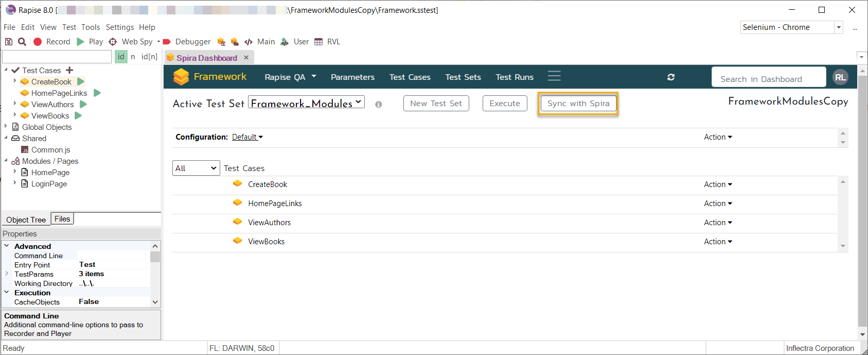Open the Active Test Set Framework_Modules dropdown
Viewport: 868px width, 355px height.
coord(306,103)
